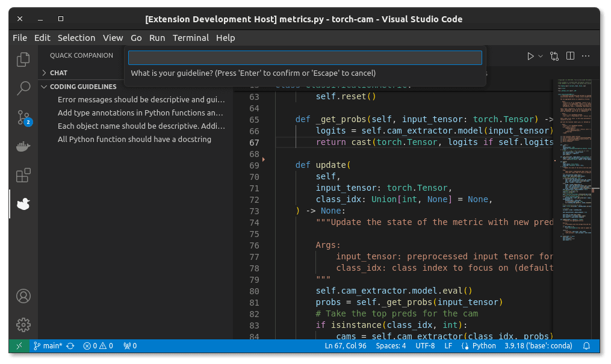Open Source Control with 2 changes badge

click(x=23, y=117)
